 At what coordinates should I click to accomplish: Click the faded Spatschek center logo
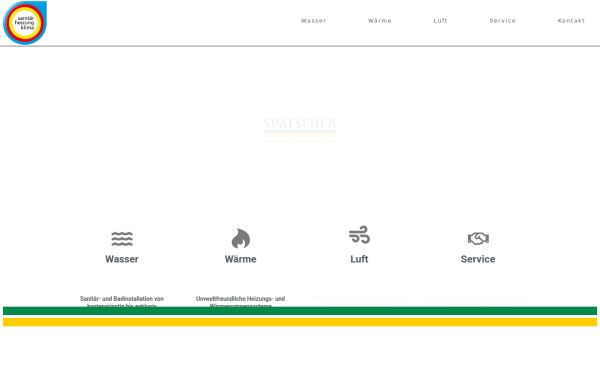coord(300,130)
